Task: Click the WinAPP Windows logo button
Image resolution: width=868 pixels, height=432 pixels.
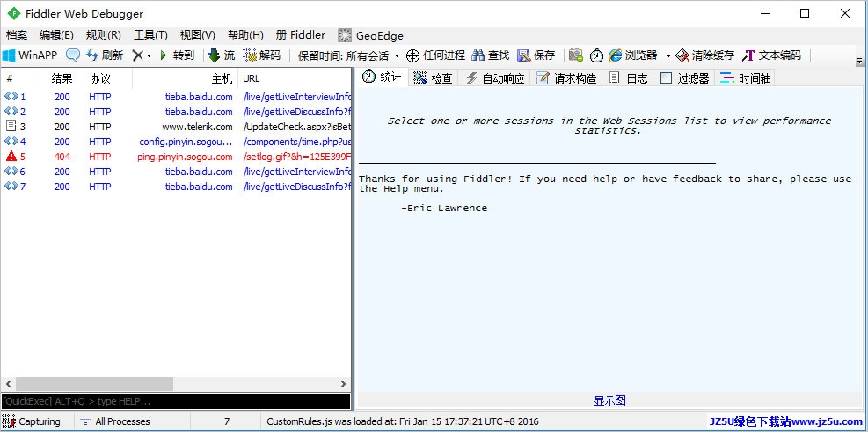Action: [x=30, y=55]
